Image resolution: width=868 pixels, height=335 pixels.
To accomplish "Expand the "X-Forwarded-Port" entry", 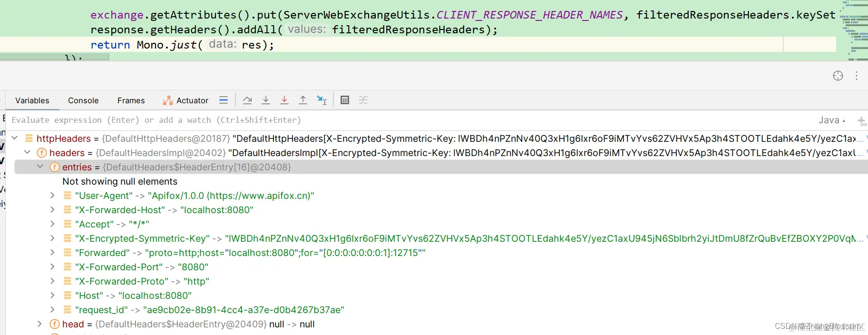I will [53, 266].
